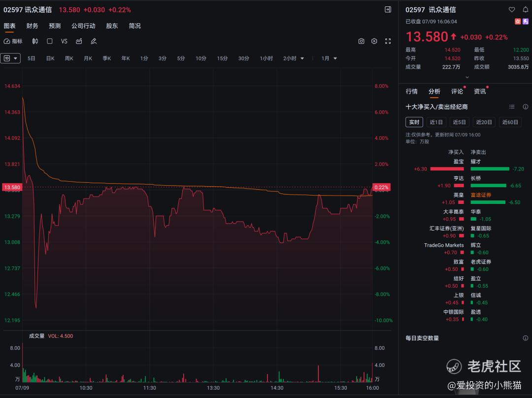Select the square layout icon

(x=50, y=41)
